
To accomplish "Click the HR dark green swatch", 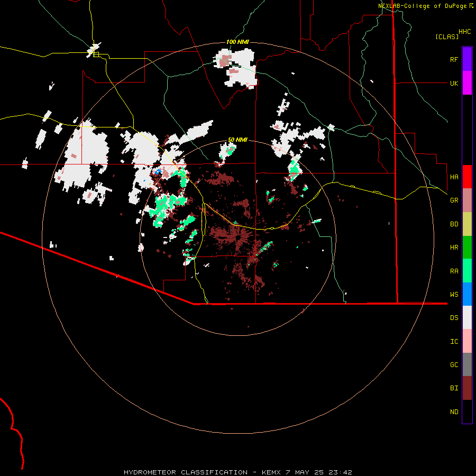I will pyautogui.click(x=467, y=248).
